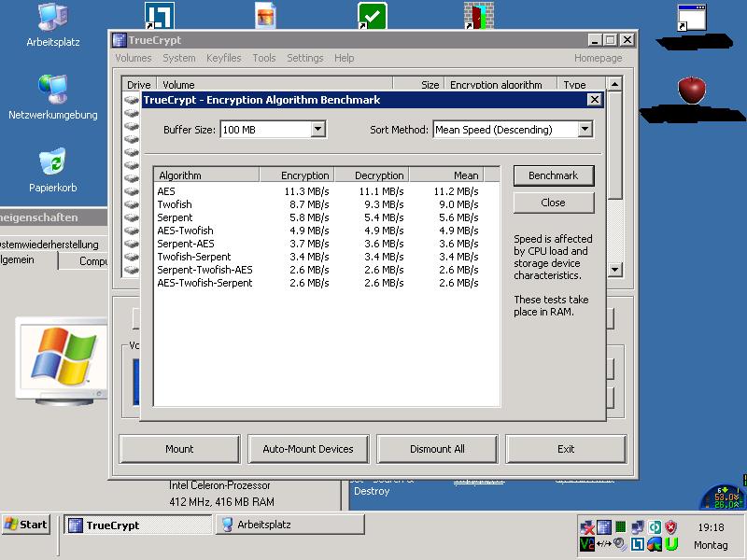Viewport: 747px width, 560px height.
Task: Click Auto-Mount Devices
Action: (308, 449)
